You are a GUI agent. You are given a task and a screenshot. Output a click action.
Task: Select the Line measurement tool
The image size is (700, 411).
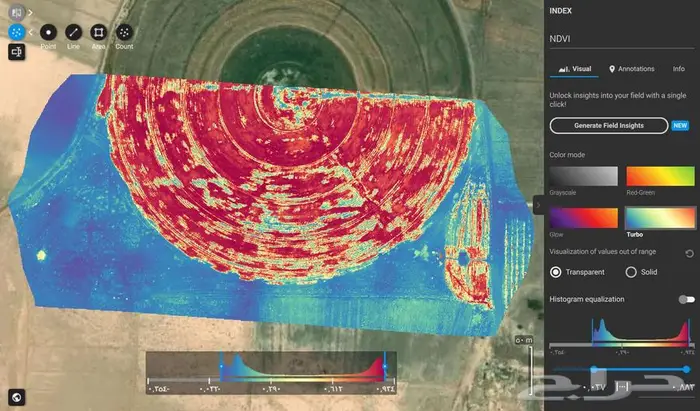pyautogui.click(x=73, y=32)
